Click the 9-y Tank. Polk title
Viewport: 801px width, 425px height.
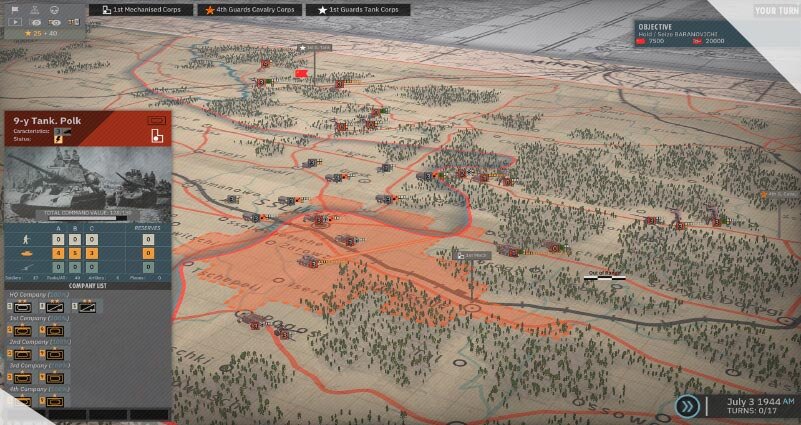[47, 121]
